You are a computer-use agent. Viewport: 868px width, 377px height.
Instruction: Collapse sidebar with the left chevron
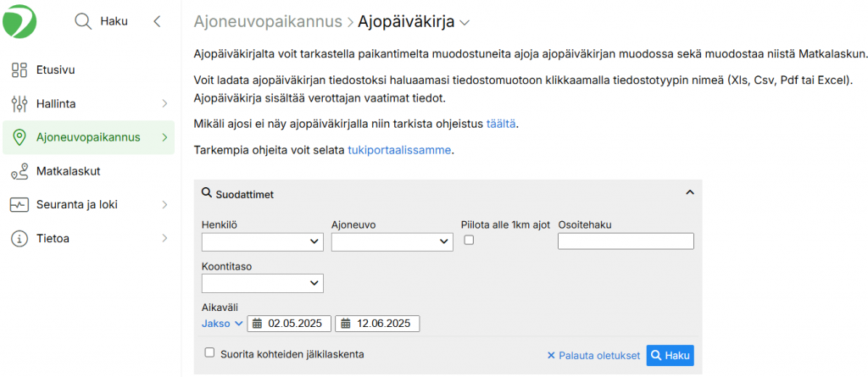157,22
